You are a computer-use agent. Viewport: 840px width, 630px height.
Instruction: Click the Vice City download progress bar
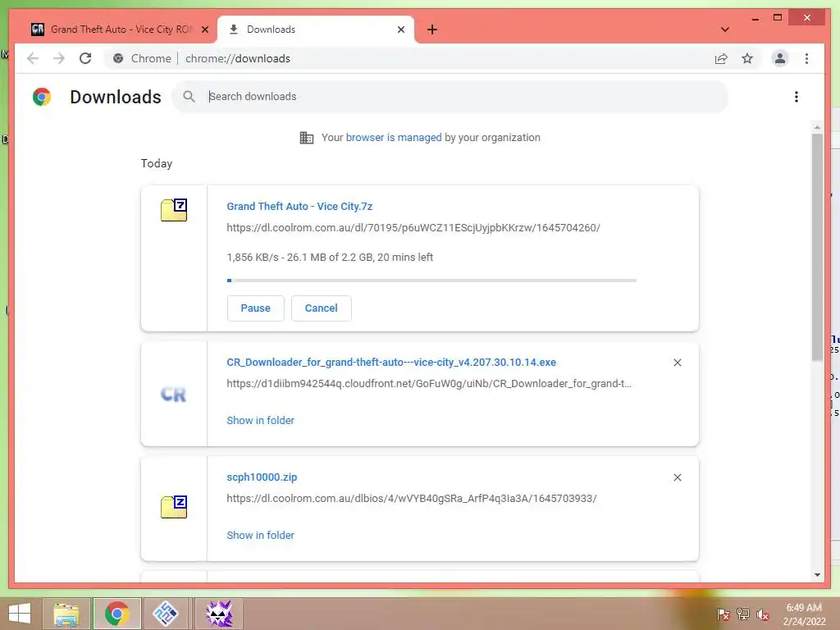pos(431,281)
